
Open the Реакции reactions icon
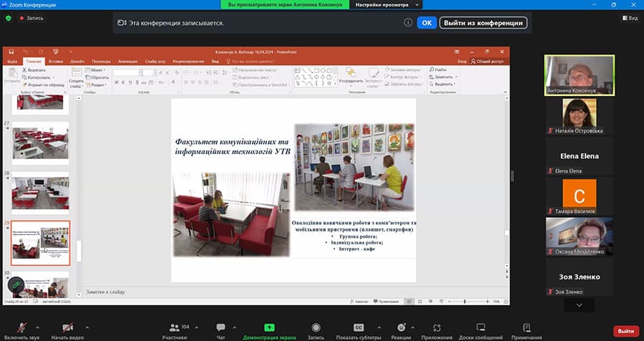[401, 327]
